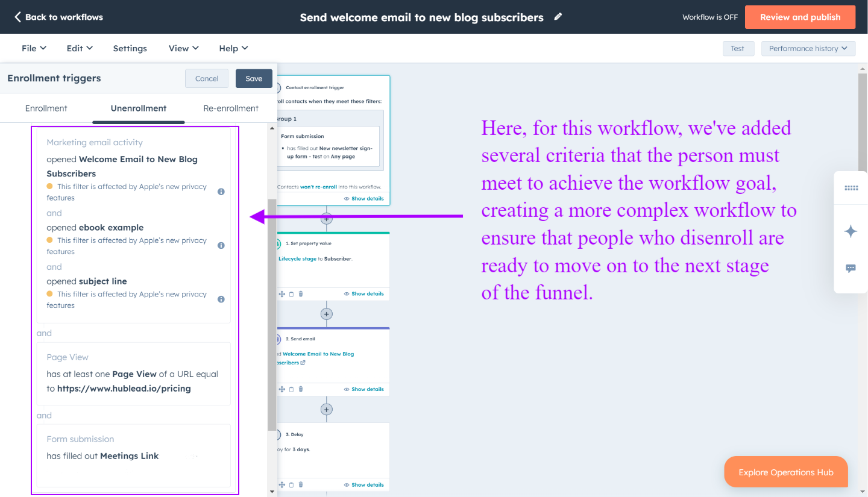Screen dimensions: 868x497
Task: Click the move icon on Delay step
Action: (281, 484)
